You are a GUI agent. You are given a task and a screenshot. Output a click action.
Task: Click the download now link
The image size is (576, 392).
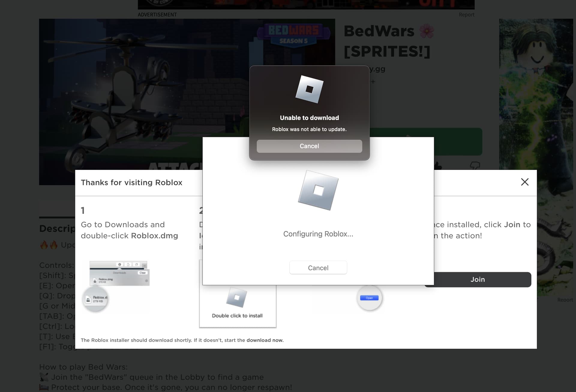[265, 340]
